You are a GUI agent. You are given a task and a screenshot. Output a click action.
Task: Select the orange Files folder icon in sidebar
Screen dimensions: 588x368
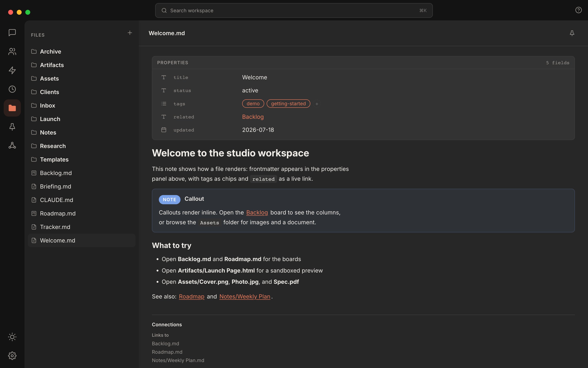pyautogui.click(x=12, y=108)
